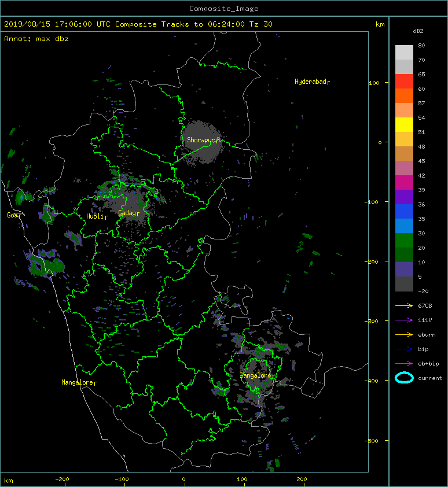Click the gray radar echo blob at Gadag
Viewport: 448px width, 487px height.
click(x=131, y=206)
